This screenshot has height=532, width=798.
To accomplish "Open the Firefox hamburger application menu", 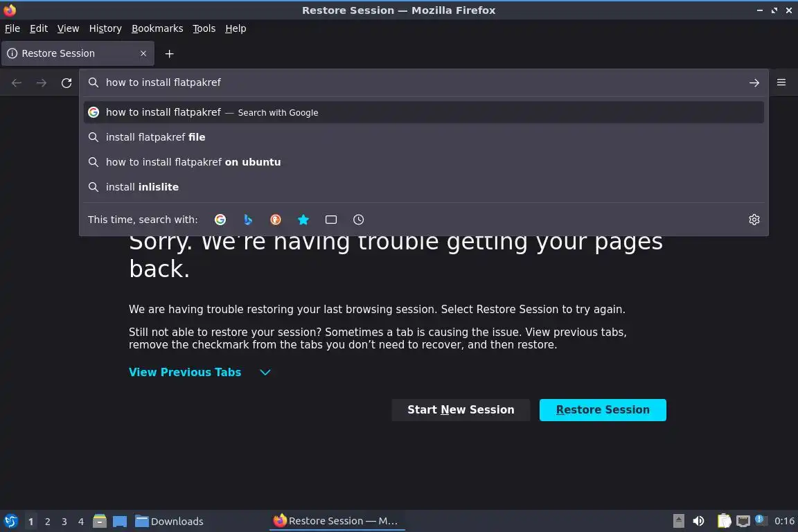I will 781,82.
